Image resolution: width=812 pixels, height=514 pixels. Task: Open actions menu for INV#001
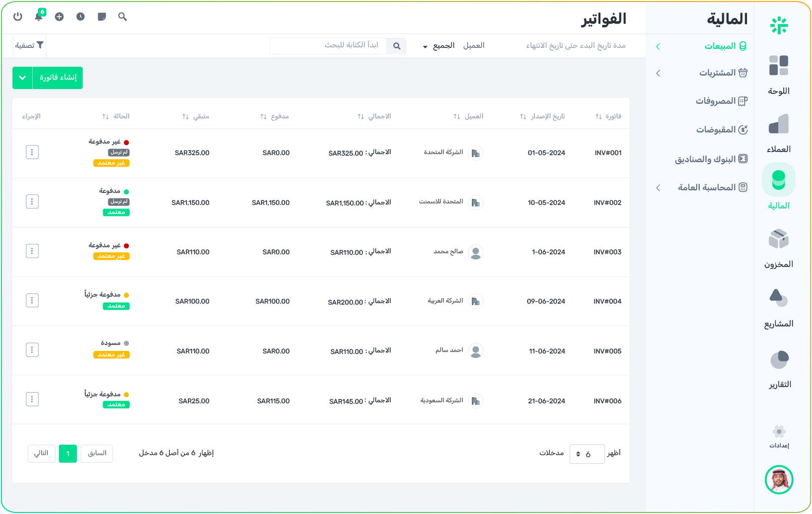point(32,152)
